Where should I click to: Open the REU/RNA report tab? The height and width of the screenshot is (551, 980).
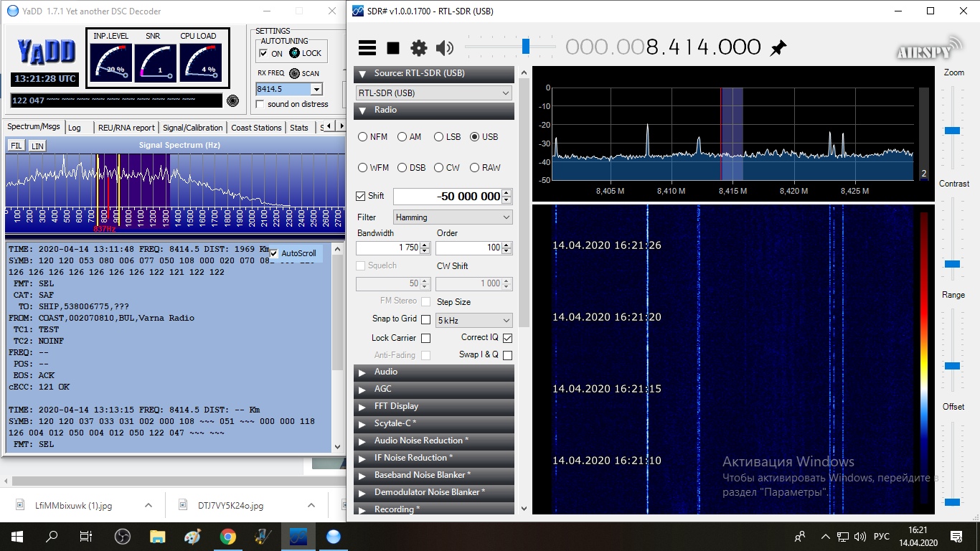(126, 128)
